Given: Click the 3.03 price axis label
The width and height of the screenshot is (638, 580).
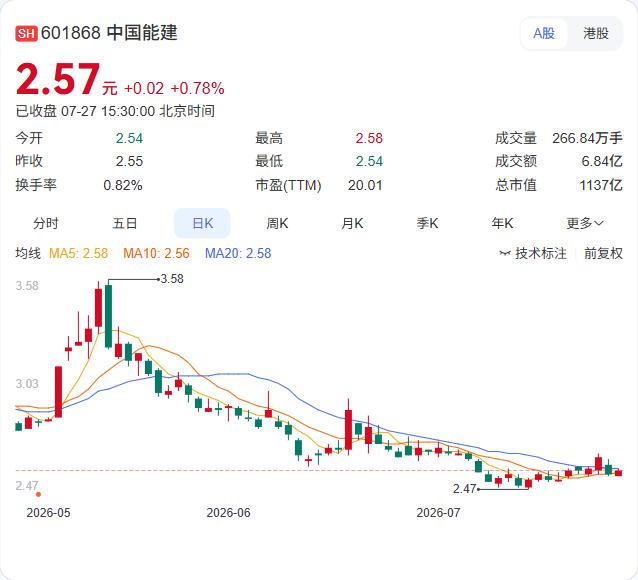Looking at the screenshot, I should point(27,383).
